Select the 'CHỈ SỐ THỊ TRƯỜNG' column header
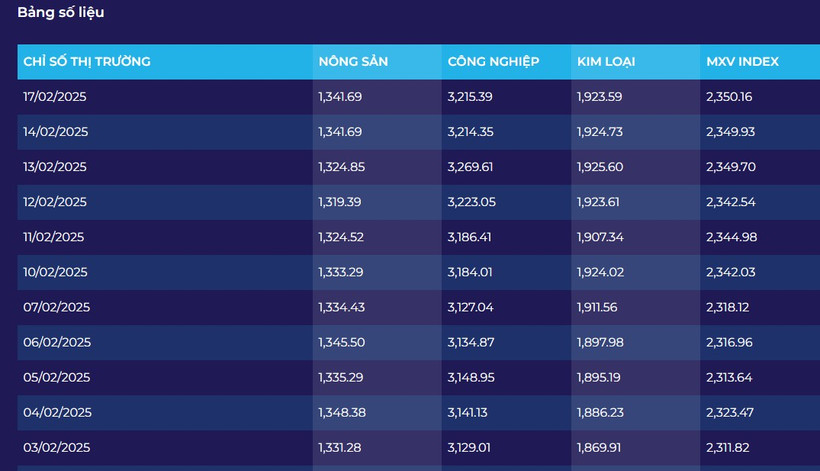Screen dimensions: 820x471 tap(87, 62)
